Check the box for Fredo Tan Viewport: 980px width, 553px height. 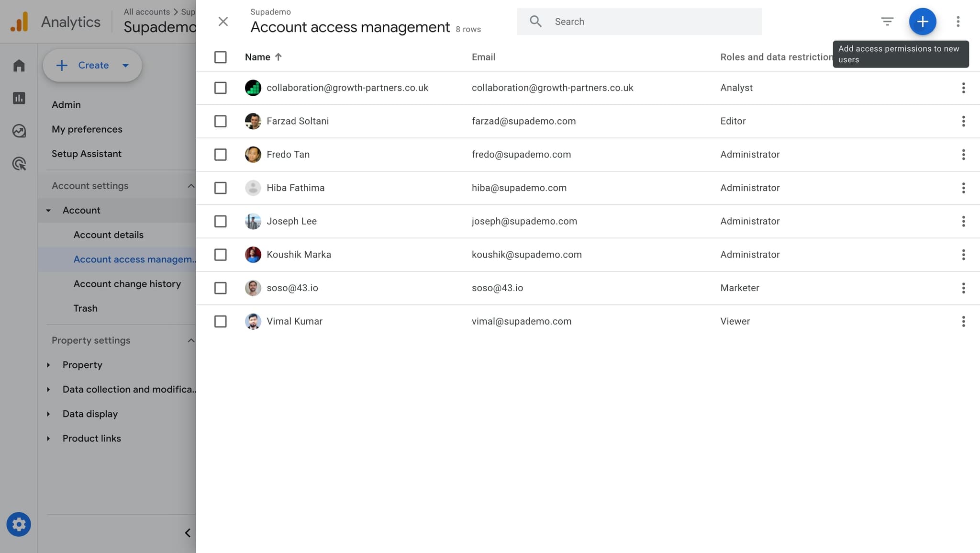coord(220,155)
